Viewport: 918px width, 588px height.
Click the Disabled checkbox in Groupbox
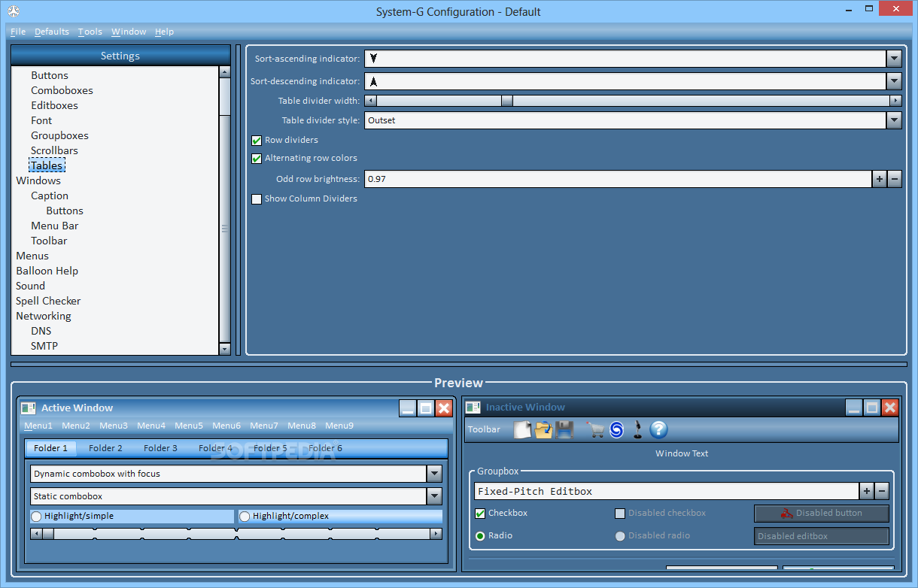(x=620, y=514)
